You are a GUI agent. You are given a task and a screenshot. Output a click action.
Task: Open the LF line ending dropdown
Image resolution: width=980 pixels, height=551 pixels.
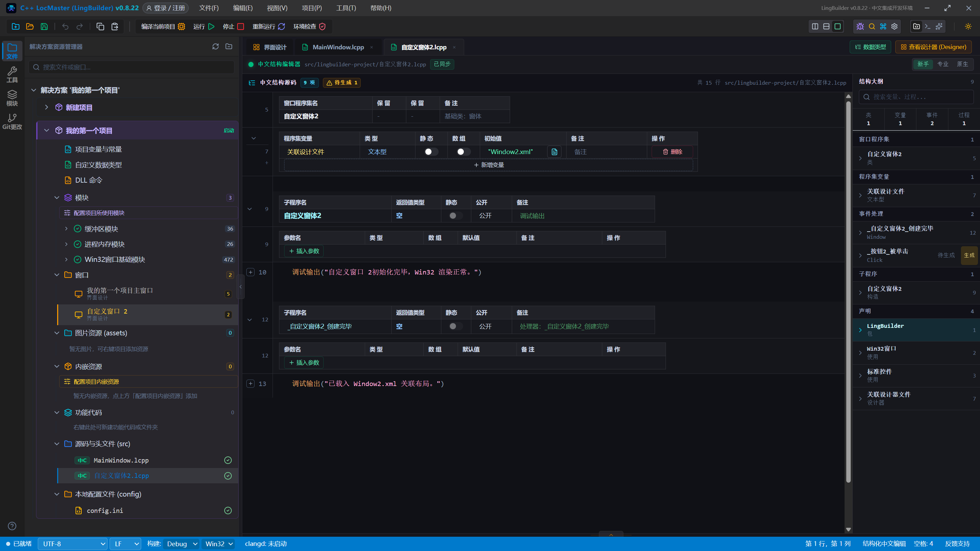point(126,544)
